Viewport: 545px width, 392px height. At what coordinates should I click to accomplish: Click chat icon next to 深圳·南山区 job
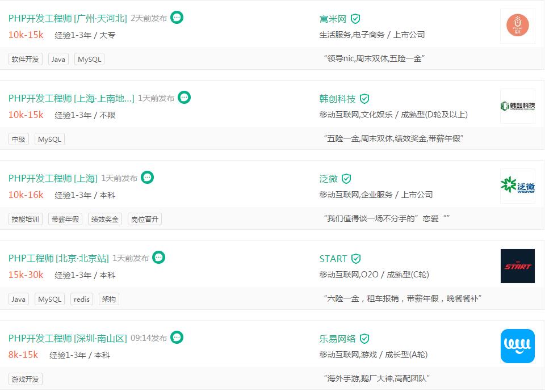tap(177, 338)
